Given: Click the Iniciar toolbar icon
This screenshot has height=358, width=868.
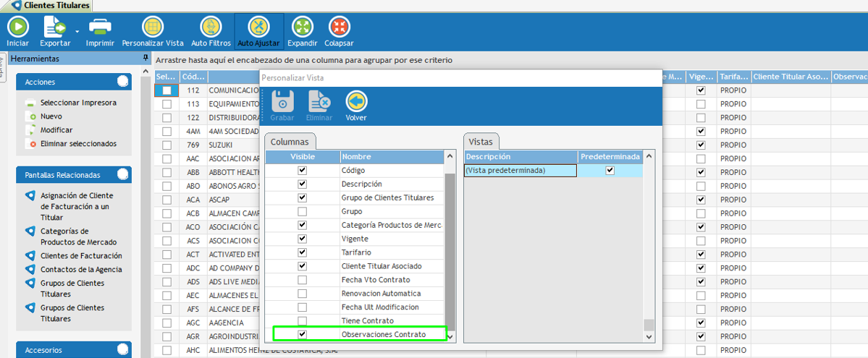Looking at the screenshot, I should tap(17, 27).
